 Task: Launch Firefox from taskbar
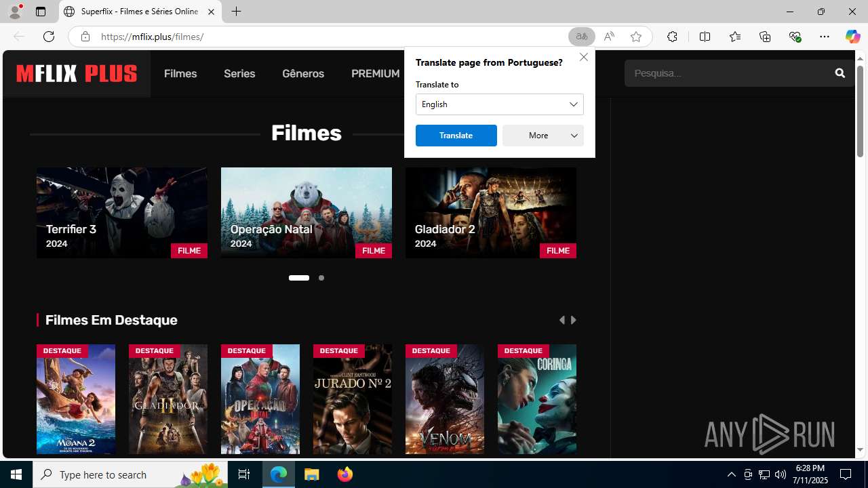point(345,474)
